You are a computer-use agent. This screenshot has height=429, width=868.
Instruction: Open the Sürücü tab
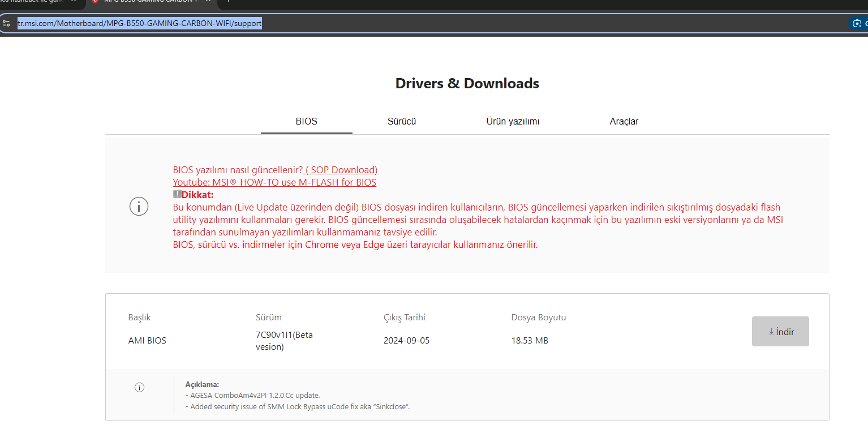coord(402,122)
